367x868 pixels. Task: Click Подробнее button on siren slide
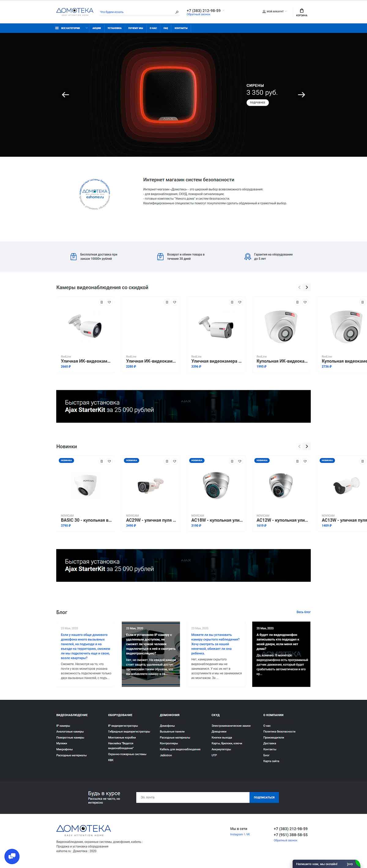point(258,102)
